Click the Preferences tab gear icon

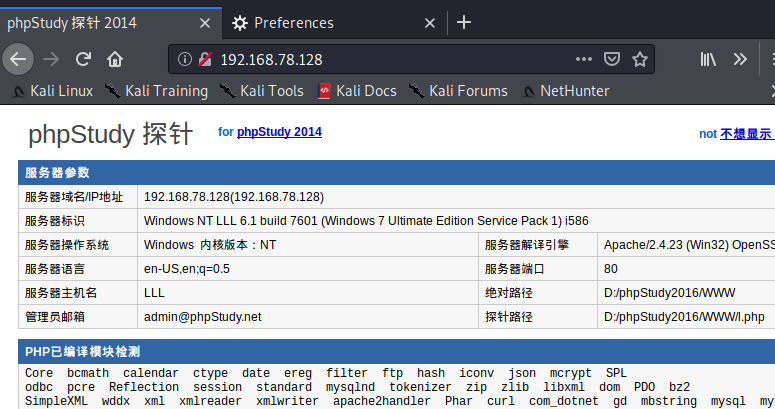coord(240,23)
